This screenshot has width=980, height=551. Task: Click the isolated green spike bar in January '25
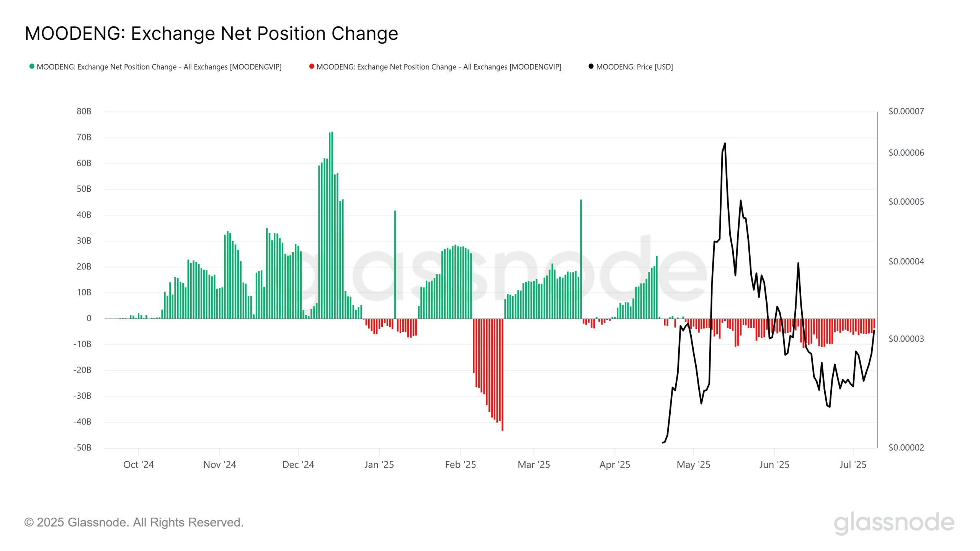coord(395,264)
